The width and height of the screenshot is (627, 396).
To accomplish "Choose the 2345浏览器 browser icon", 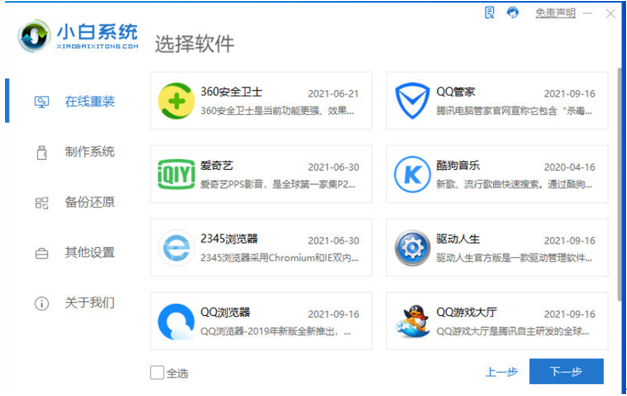I will 176,248.
